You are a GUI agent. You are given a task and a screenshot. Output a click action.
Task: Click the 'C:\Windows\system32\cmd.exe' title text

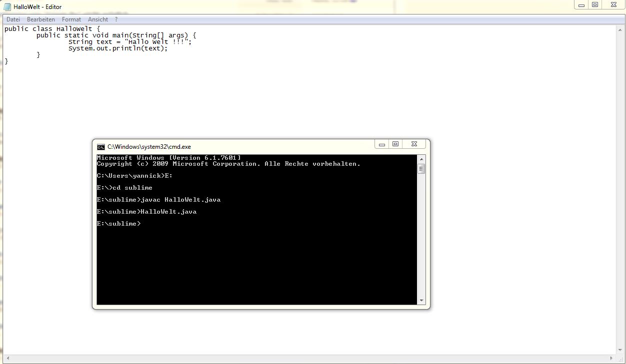click(x=149, y=147)
